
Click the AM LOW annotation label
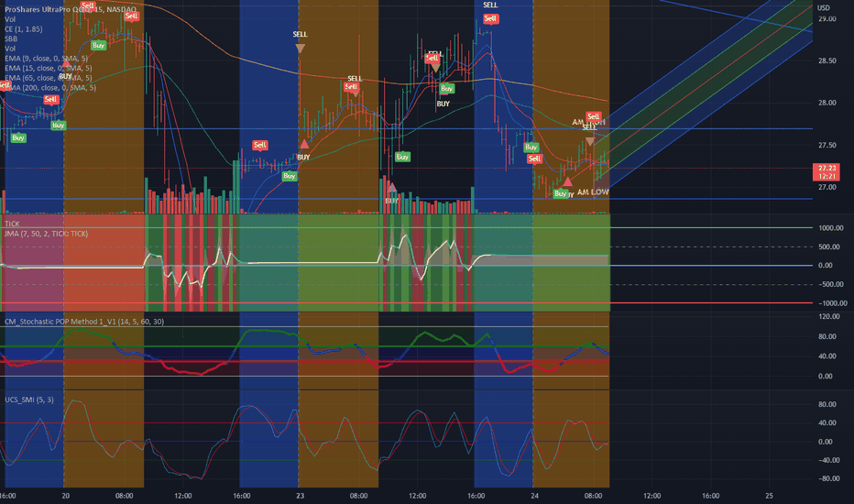(593, 192)
